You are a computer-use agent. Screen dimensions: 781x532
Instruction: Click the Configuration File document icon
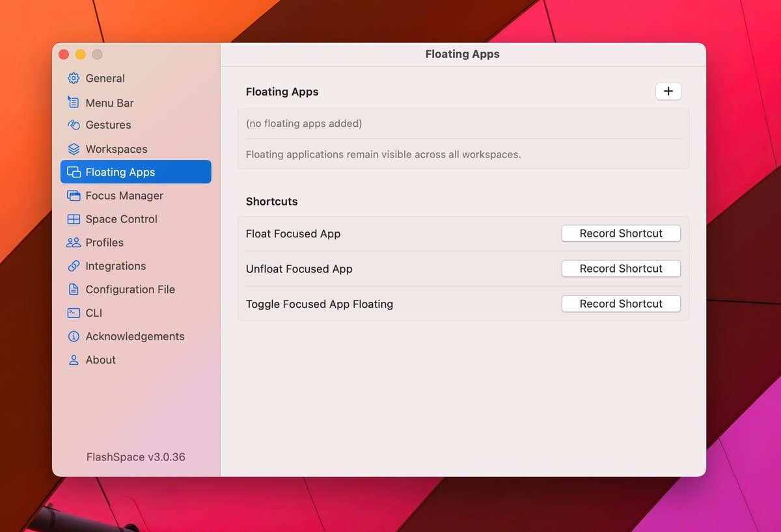point(74,289)
